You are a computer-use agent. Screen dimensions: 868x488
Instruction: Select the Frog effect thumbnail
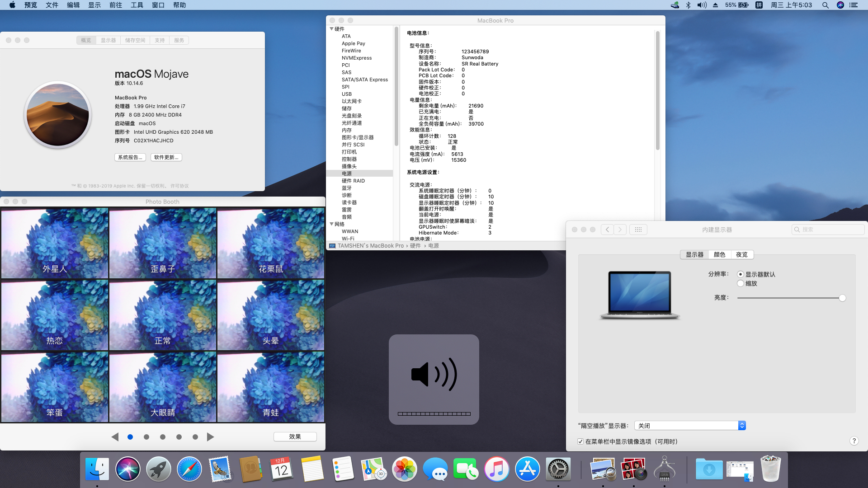271,387
